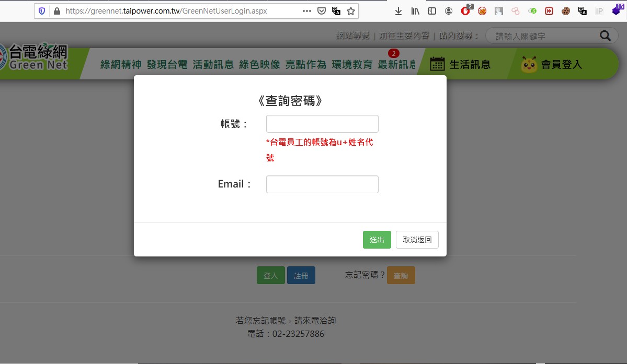Image resolution: width=627 pixels, height=364 pixels.
Task: Save page to Pocket
Action: (x=322, y=11)
